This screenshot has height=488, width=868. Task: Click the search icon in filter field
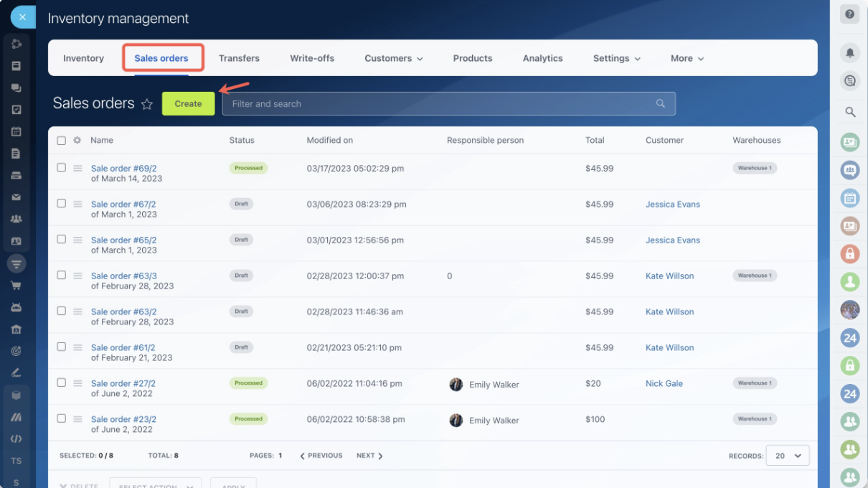tap(660, 104)
